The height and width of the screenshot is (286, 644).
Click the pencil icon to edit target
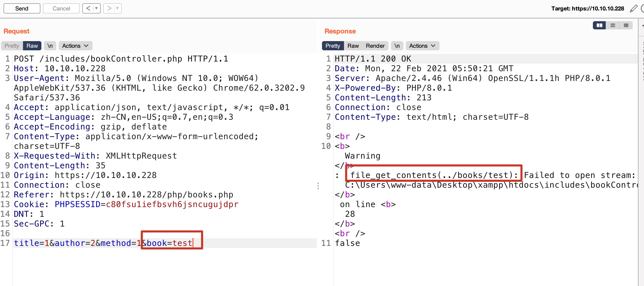[634, 8]
